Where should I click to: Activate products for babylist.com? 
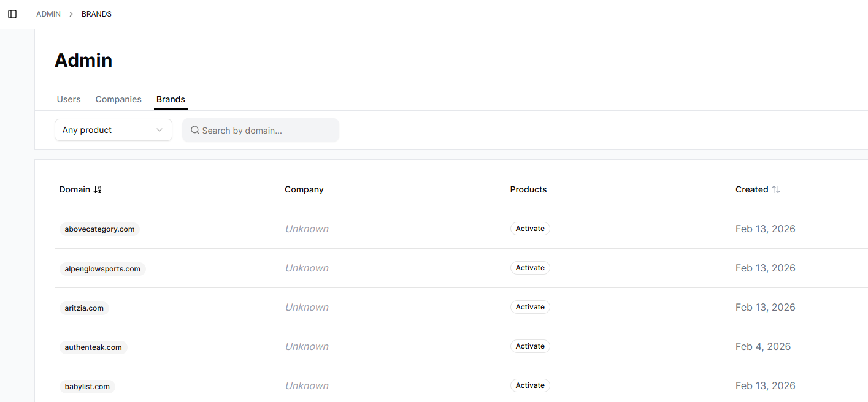529,385
